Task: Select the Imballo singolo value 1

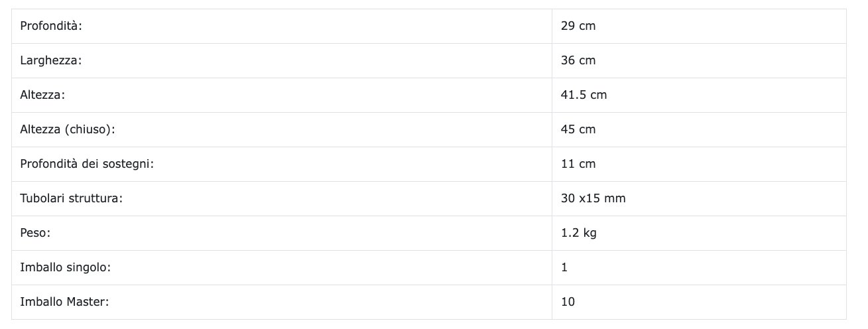Action: point(564,267)
